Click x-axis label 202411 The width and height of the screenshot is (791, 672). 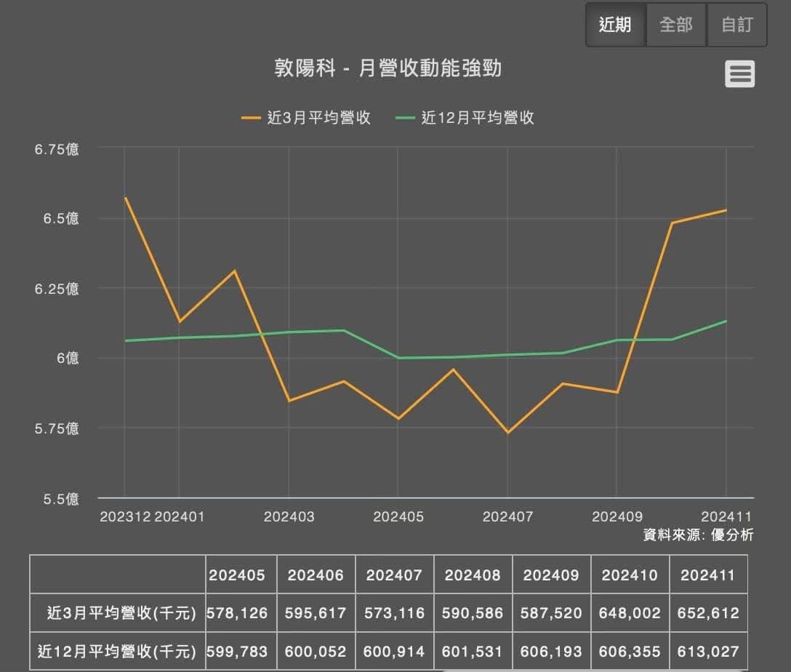[x=726, y=516]
